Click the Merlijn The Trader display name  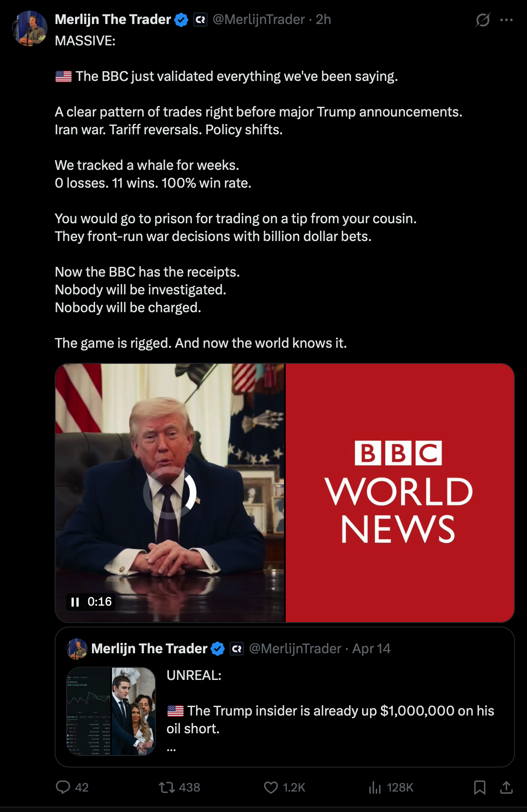[113, 20]
